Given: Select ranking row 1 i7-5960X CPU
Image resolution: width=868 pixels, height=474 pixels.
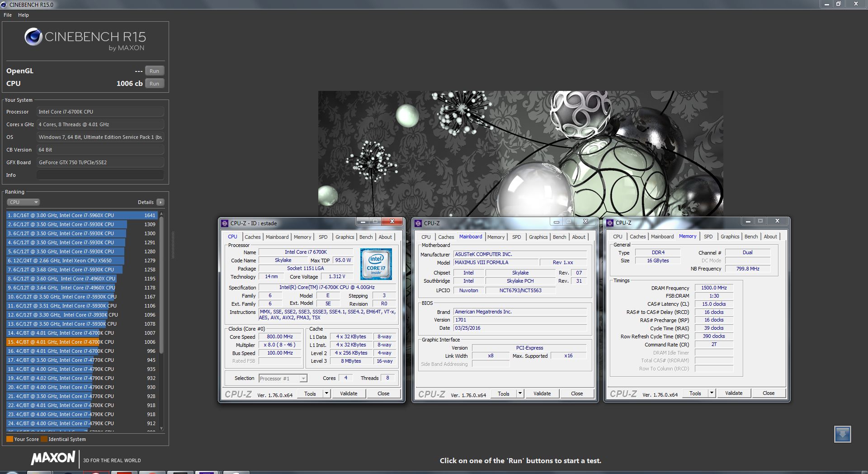Looking at the screenshot, I should click(x=81, y=215).
